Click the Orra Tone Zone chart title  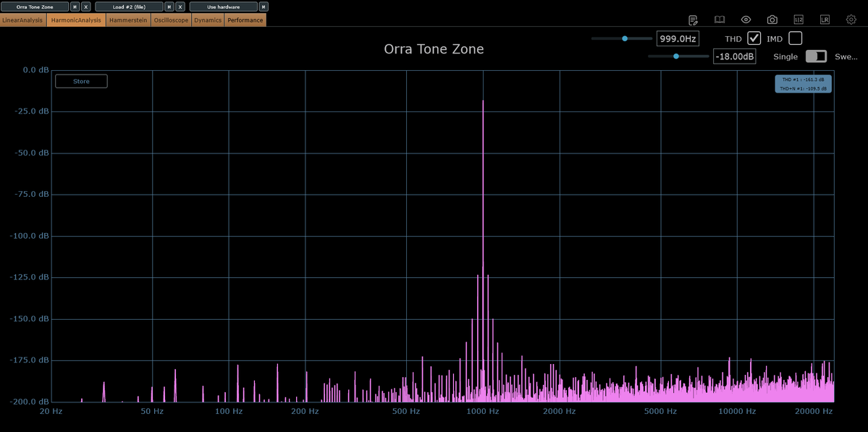coord(434,49)
